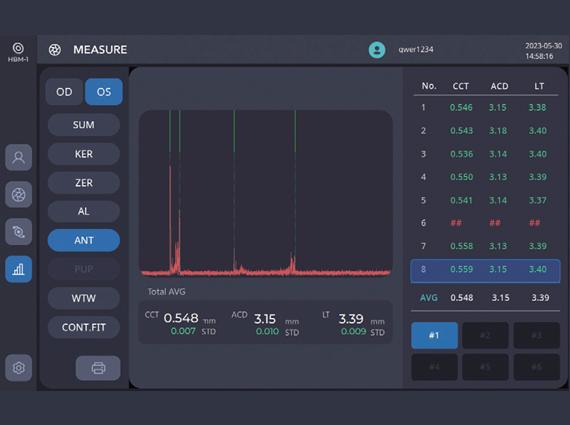Open the eye scan sidebar icon

(19, 232)
